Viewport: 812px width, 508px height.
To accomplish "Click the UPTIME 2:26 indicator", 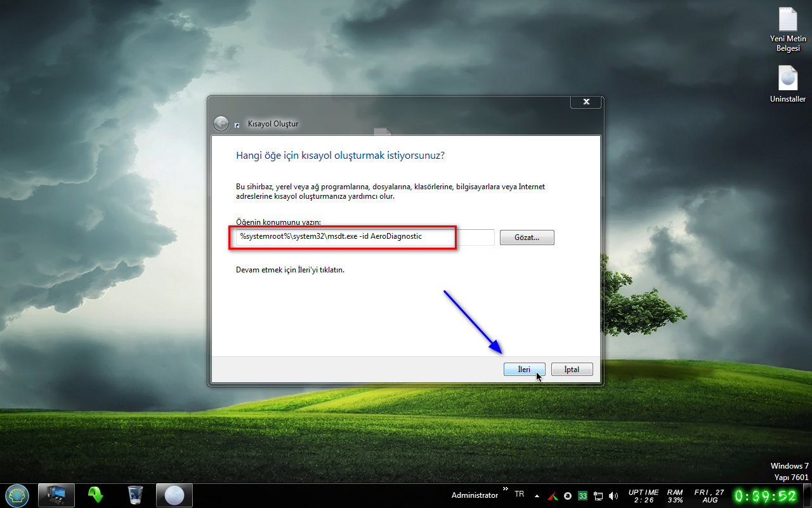I will [x=643, y=496].
